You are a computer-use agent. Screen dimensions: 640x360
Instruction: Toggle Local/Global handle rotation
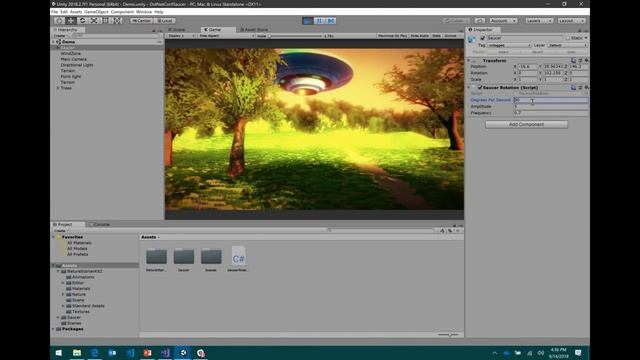click(165, 20)
